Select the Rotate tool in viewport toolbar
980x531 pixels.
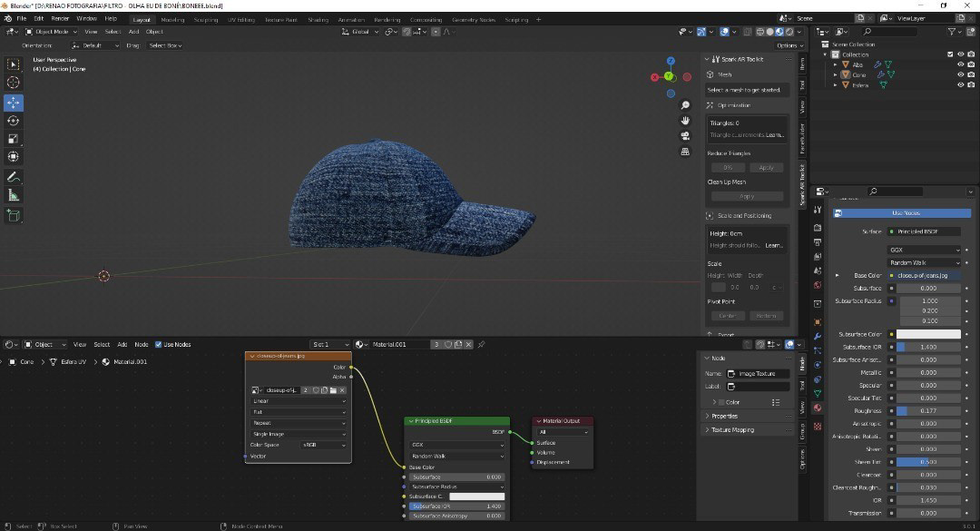coord(14,121)
